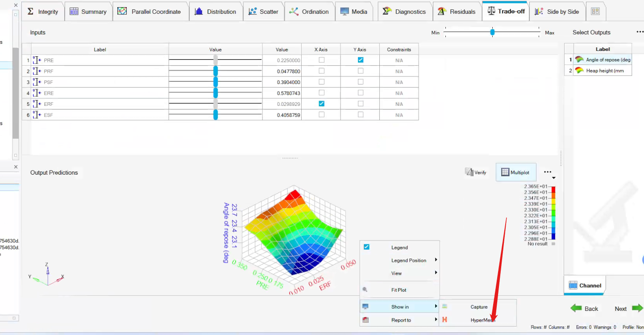This screenshot has height=335, width=644.
Task: Enable Y Axis checkbox for ESF
Action: (360, 115)
